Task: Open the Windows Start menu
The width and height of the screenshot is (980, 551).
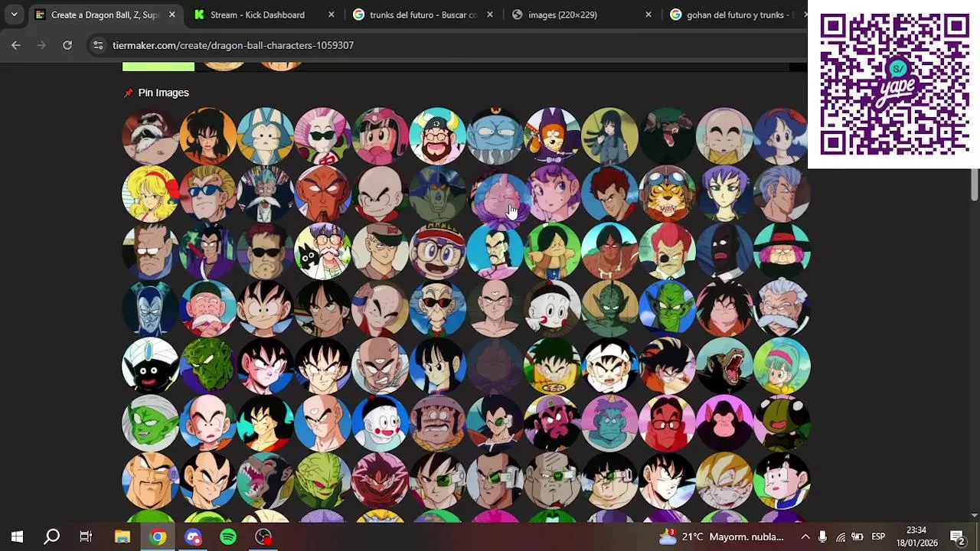Action: (17, 536)
